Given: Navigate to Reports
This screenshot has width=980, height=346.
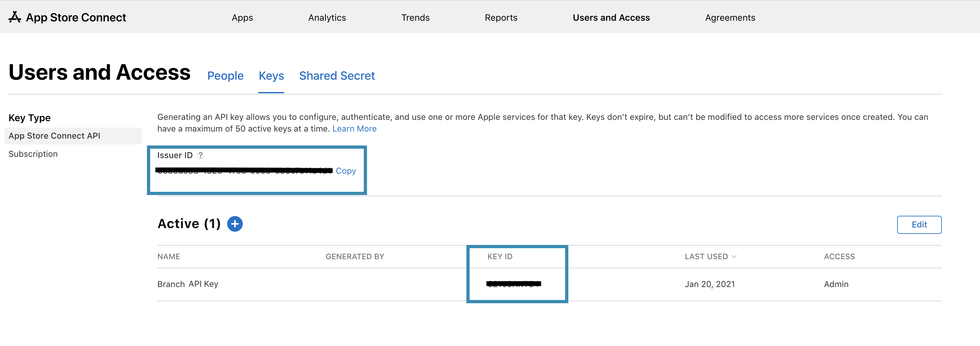Looking at the screenshot, I should click(x=501, y=17).
